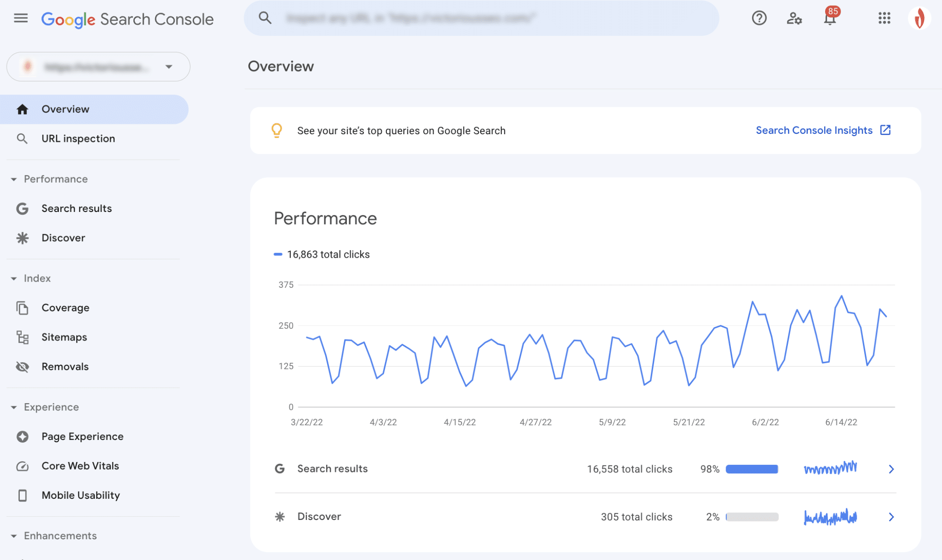Open the account profile avatar
Viewport: 942px width, 560px height.
[x=919, y=18]
